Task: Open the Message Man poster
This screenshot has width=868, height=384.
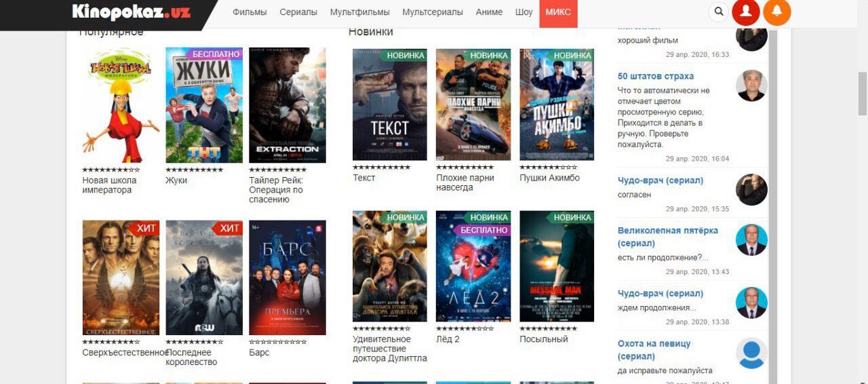Action: 557,266
